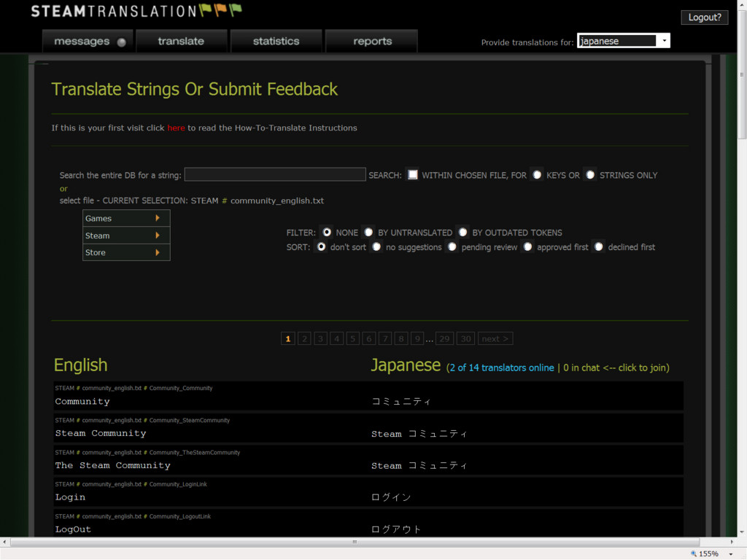Go to page 29
The image size is (747, 560).
pyautogui.click(x=444, y=338)
